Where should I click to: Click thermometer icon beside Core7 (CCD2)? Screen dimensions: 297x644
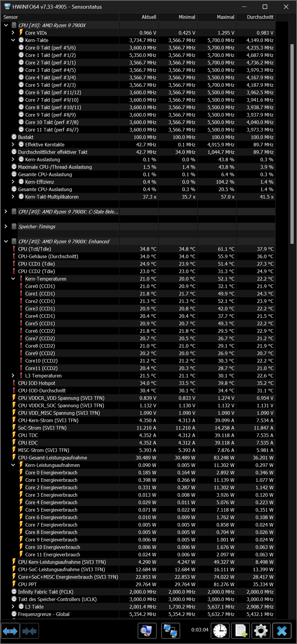21,338
